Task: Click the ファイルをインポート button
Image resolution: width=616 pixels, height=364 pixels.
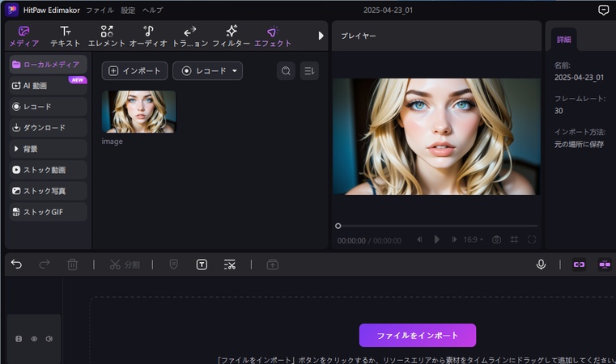Action: tap(417, 336)
